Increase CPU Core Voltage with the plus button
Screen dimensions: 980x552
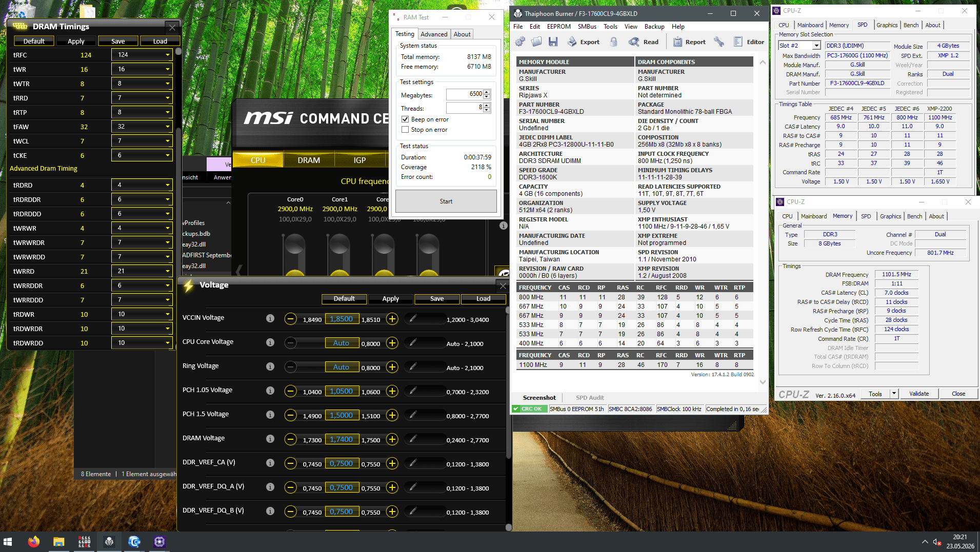392,343
